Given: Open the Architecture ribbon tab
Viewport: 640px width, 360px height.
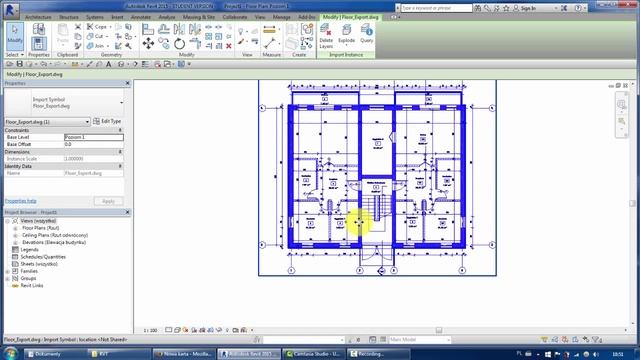Looking at the screenshot, I should pos(38,17).
